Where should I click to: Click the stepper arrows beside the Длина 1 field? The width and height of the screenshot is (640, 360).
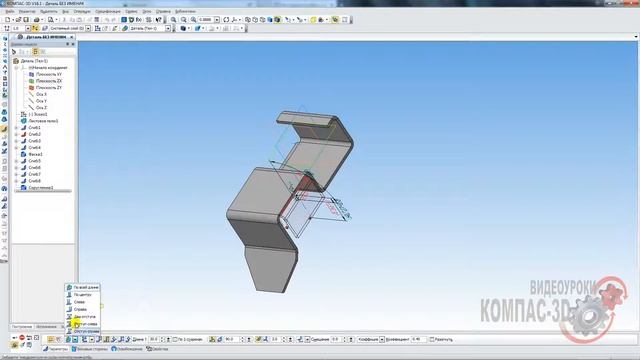click(162, 340)
